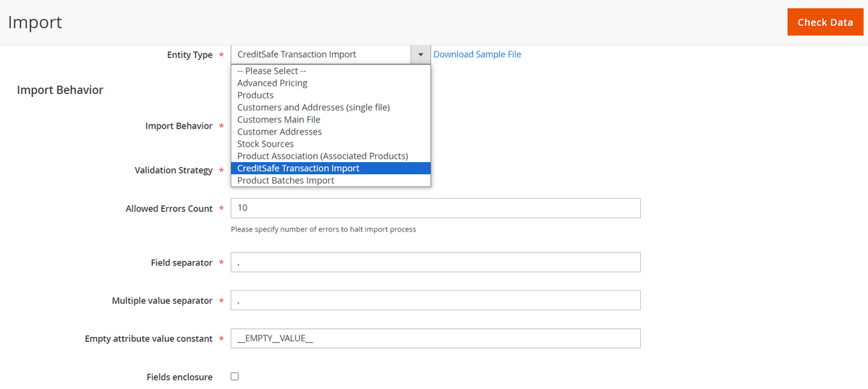Edit the Empty attribute value constant field

[435, 339]
